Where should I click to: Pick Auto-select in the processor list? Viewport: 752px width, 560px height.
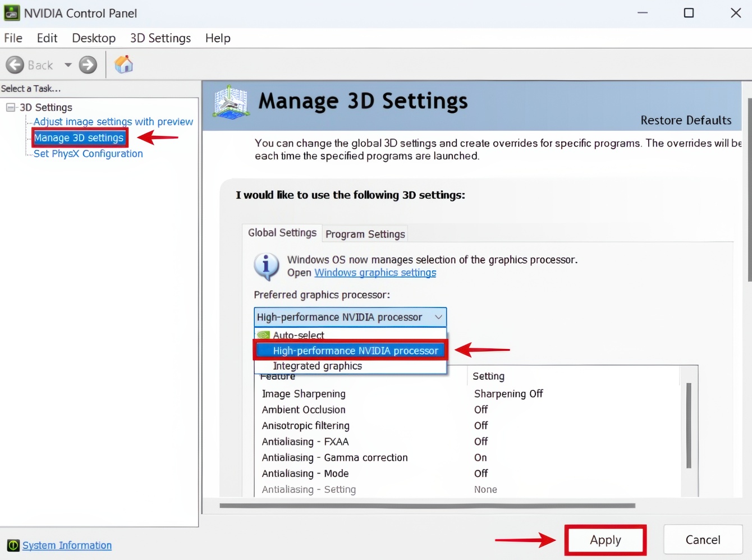[x=299, y=335]
